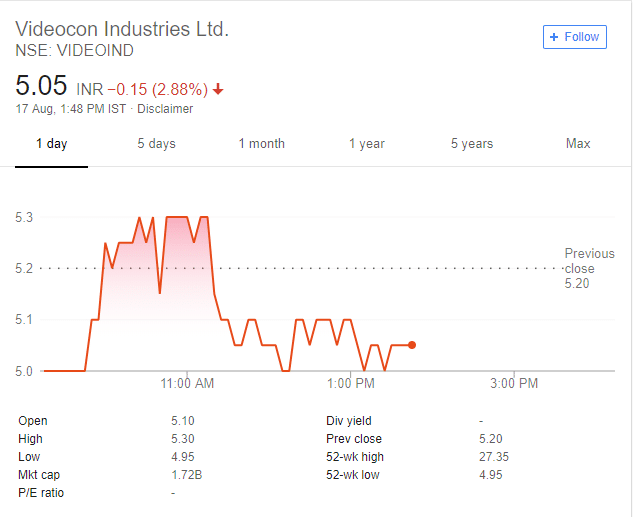Click the 1:00 PM axis label
The image size is (633, 517).
(351, 383)
